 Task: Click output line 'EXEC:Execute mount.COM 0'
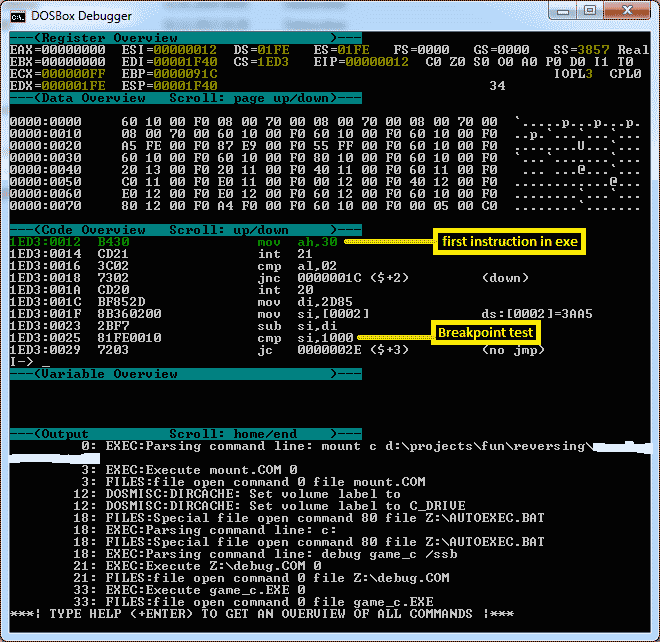point(202,470)
